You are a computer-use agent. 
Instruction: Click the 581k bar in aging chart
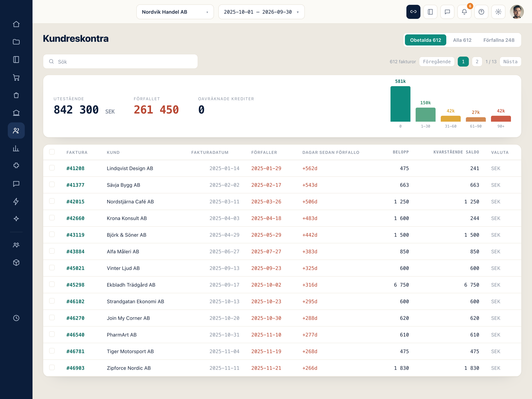[400, 104]
